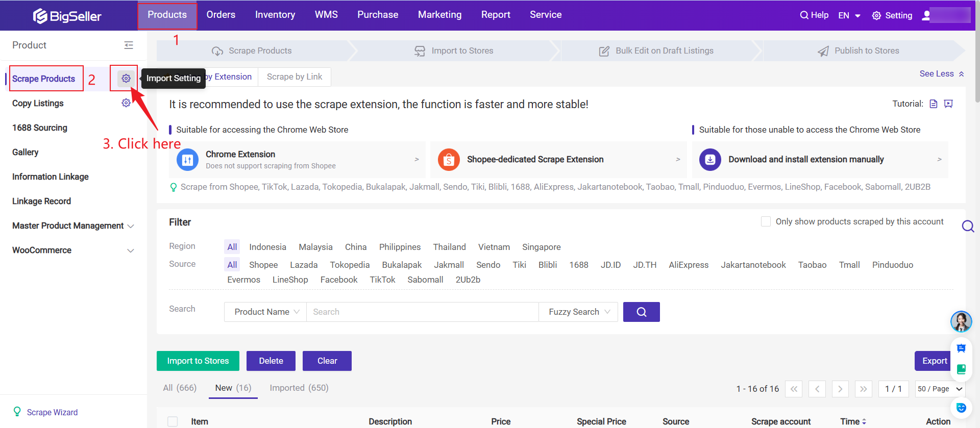Click the Import to Stores button
Viewport: 980px width, 428px height.
pyautogui.click(x=198, y=361)
